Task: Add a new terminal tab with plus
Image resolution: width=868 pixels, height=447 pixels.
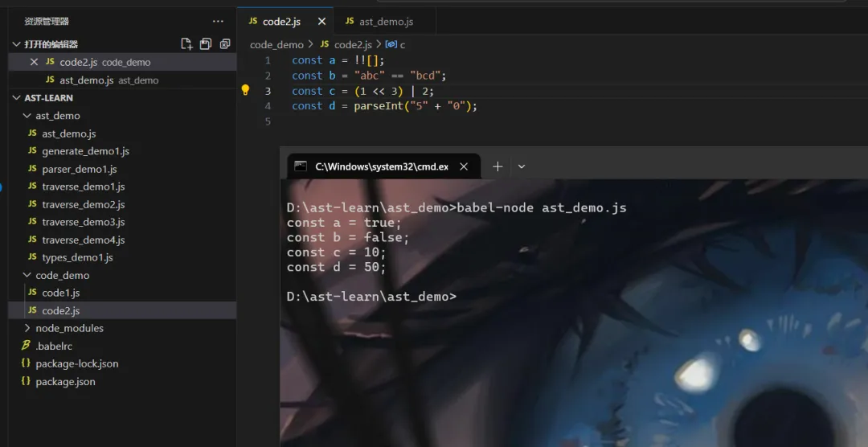Action: point(497,166)
